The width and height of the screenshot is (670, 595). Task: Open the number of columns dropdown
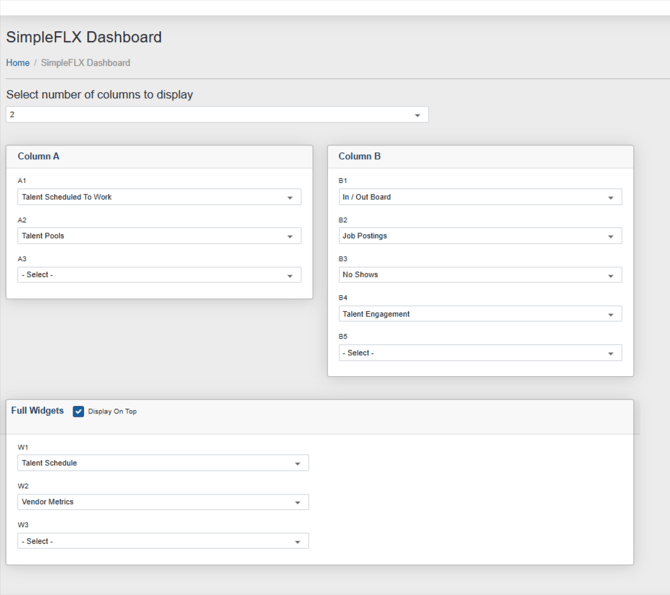point(217,115)
